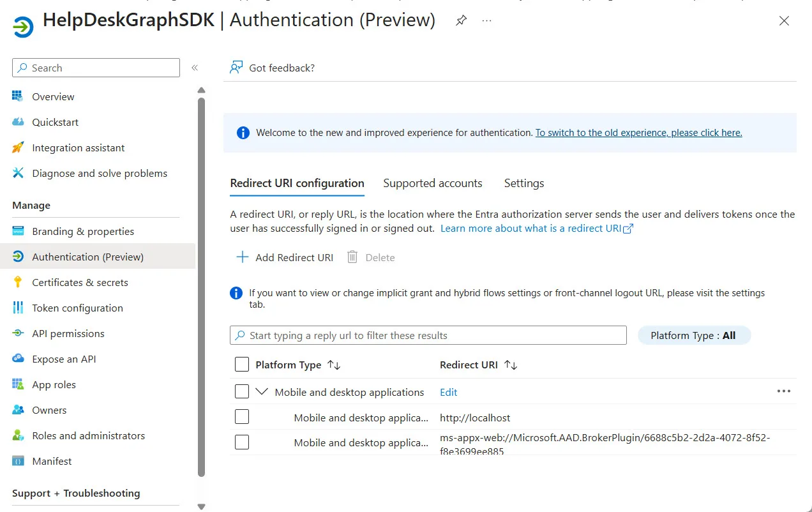Click Add Redirect URI button
The height and width of the screenshot is (512, 812).
285,257
